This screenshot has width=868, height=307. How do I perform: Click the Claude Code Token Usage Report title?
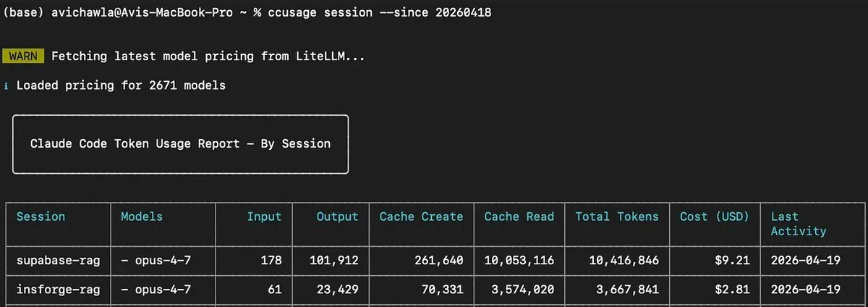coord(180,143)
